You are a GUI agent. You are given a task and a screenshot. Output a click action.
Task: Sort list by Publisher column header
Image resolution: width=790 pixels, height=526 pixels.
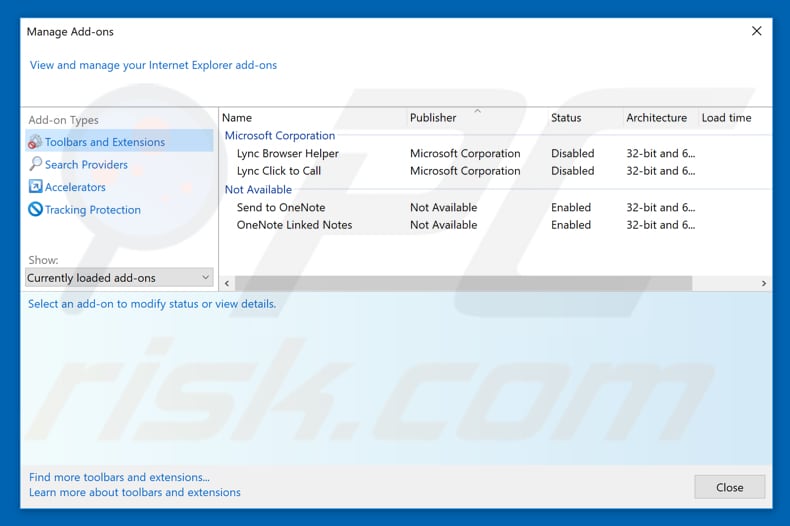(x=433, y=118)
